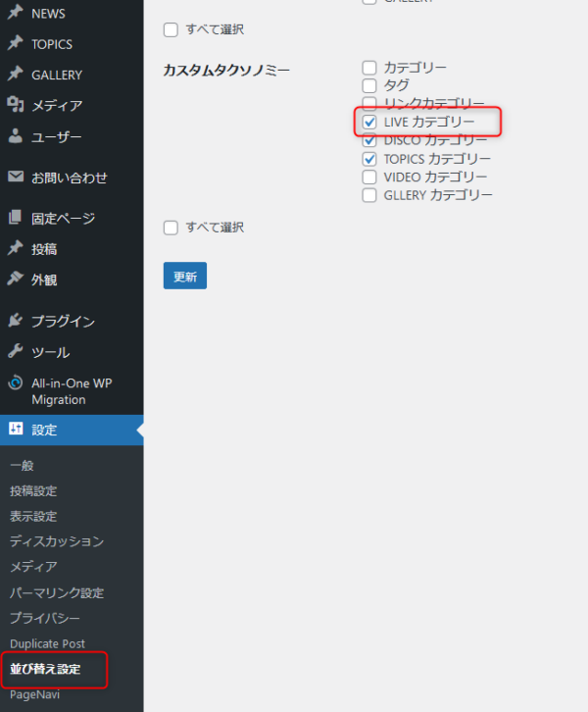This screenshot has height=712, width=588.
Task: Check the タグ taxonomy checkbox
Action: pyautogui.click(x=369, y=85)
